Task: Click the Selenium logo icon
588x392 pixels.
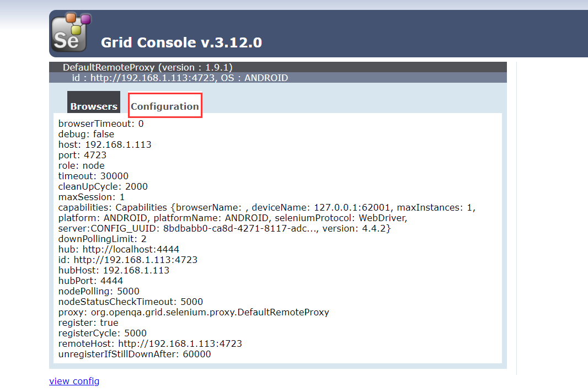Action: pos(71,33)
